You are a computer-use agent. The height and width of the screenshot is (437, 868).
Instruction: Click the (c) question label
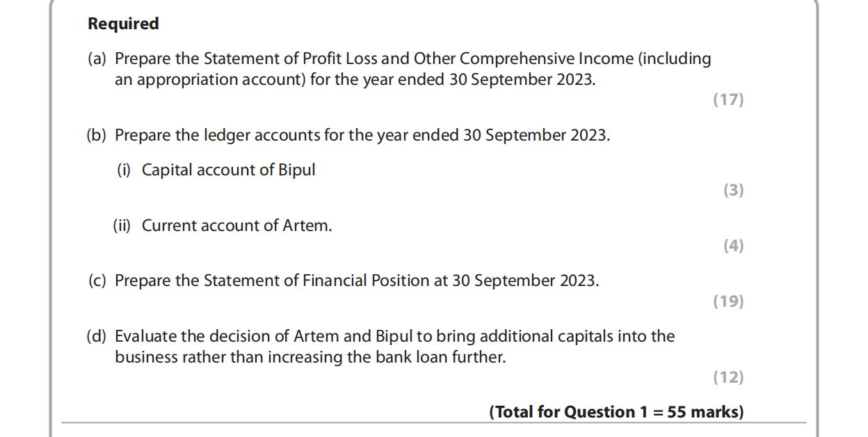click(x=97, y=281)
